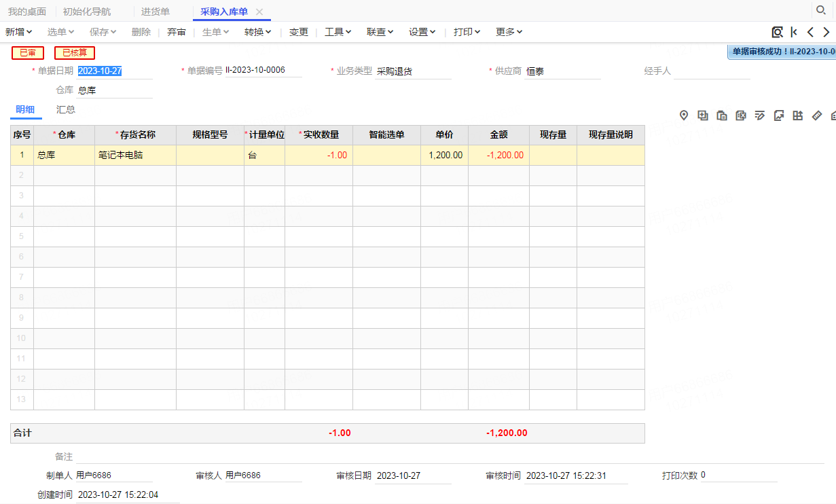Click the copy-row plus icon

[703, 115]
